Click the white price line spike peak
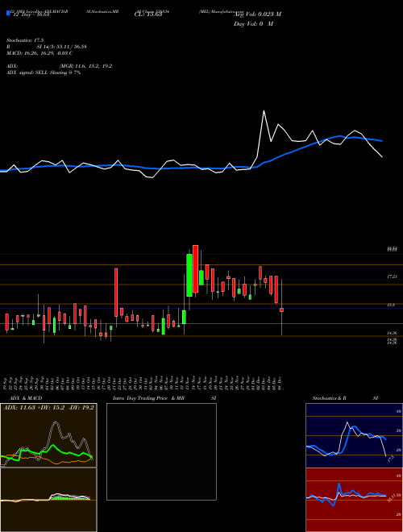Viewport: 403px width, 532px height. point(264,110)
